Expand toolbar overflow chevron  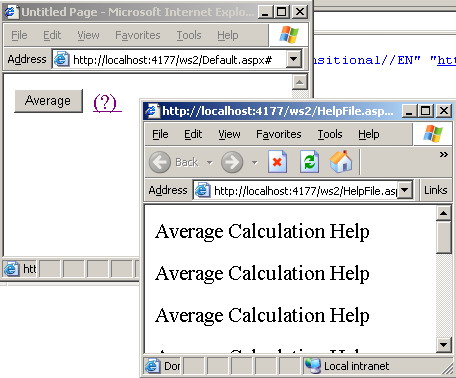tap(443, 154)
